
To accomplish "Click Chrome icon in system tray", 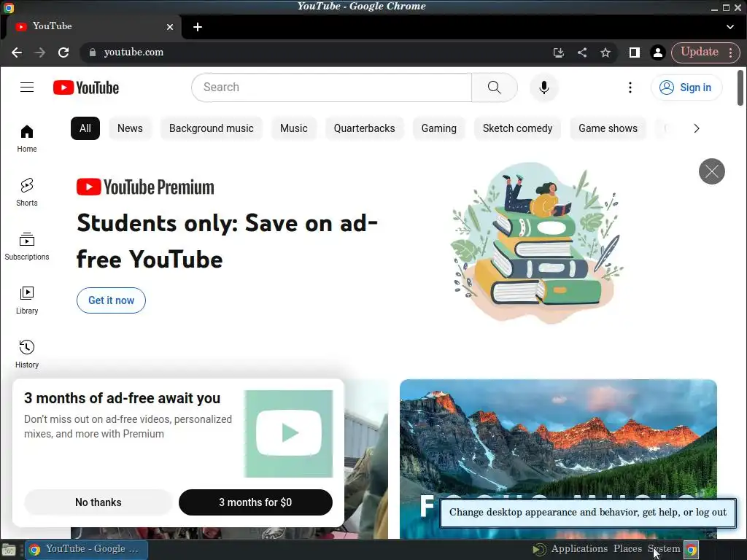I will [691, 550].
